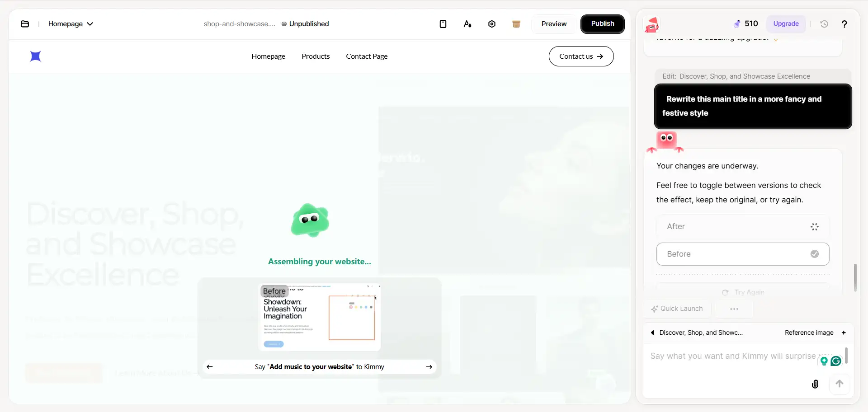The width and height of the screenshot is (868, 412).
Task: Open the mobile device preview icon
Action: point(443,24)
